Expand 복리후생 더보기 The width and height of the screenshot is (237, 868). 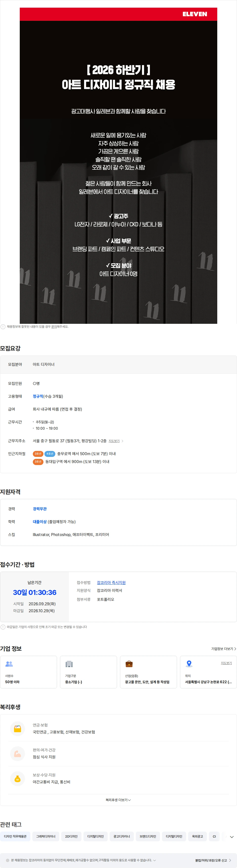coord(118,800)
